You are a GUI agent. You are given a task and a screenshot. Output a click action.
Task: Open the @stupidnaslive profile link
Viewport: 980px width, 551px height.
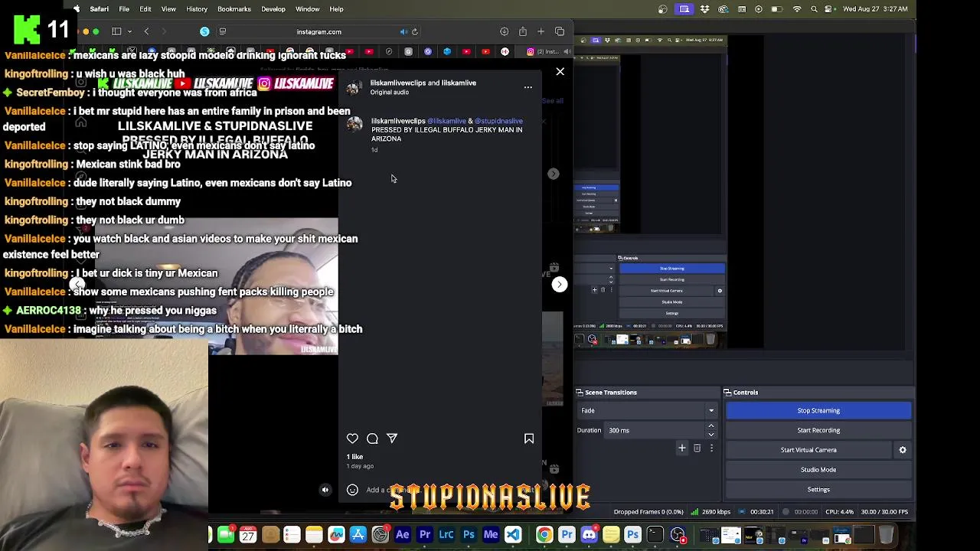[498, 121]
